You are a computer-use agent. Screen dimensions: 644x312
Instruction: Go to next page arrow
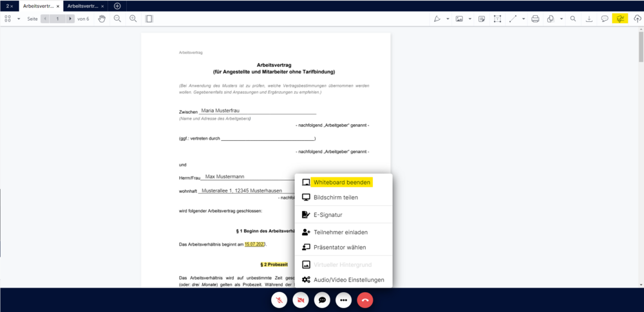(71, 19)
